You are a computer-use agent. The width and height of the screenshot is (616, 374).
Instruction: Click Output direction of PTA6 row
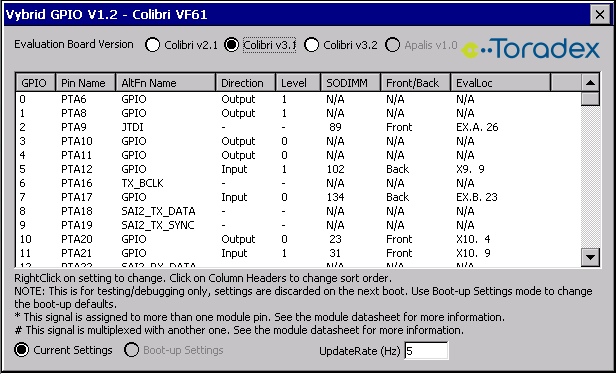point(238,99)
